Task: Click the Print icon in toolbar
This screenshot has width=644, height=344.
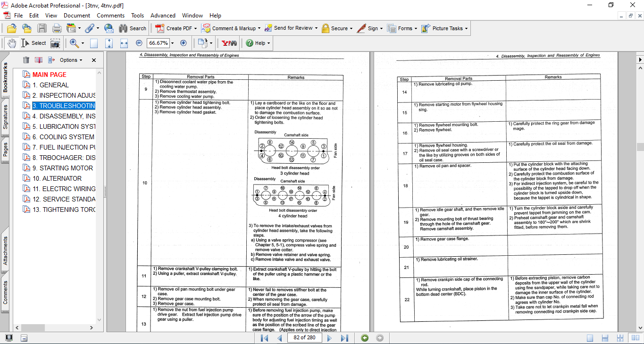Action: pos(57,28)
